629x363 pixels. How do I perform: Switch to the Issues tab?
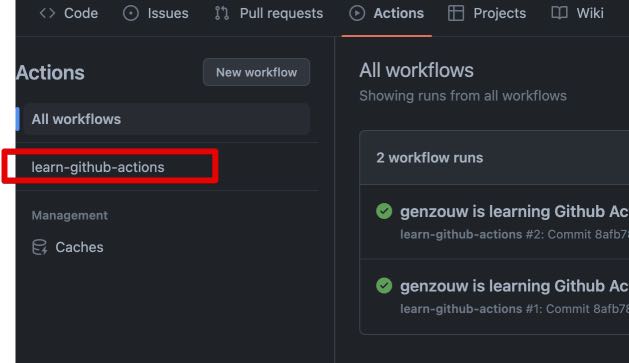(x=156, y=13)
